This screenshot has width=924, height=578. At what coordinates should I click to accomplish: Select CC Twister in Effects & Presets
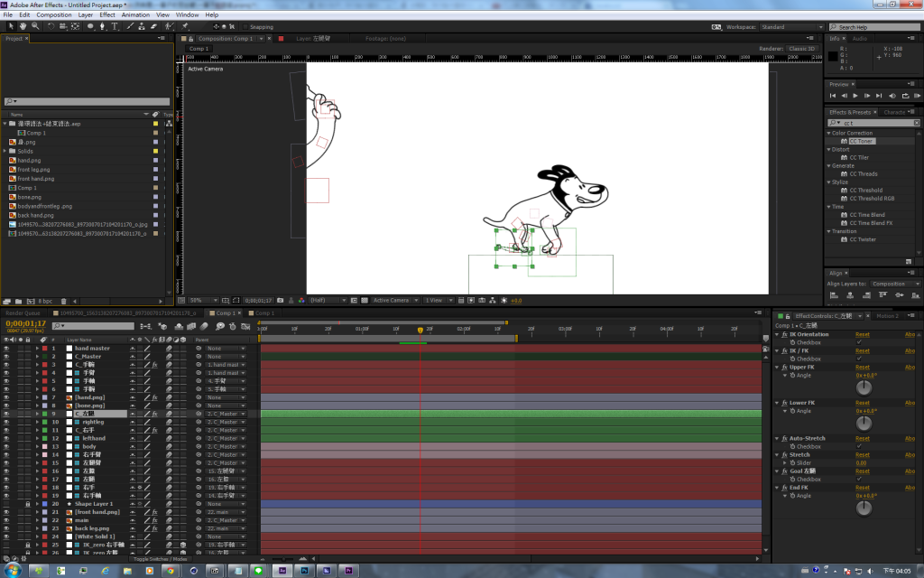862,239
